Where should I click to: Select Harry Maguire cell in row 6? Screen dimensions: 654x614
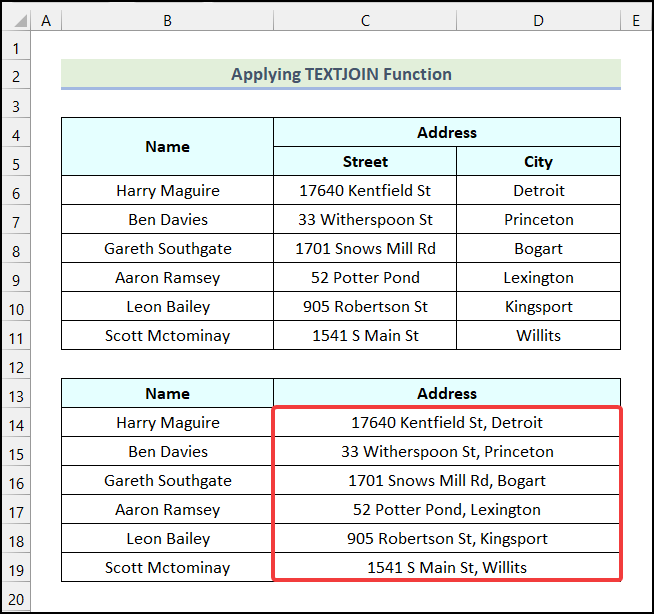tap(167, 190)
